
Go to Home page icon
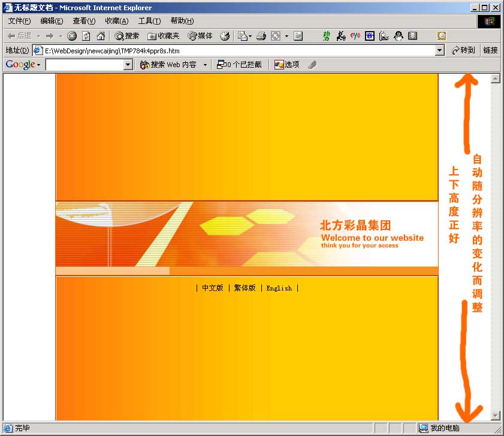click(x=101, y=36)
